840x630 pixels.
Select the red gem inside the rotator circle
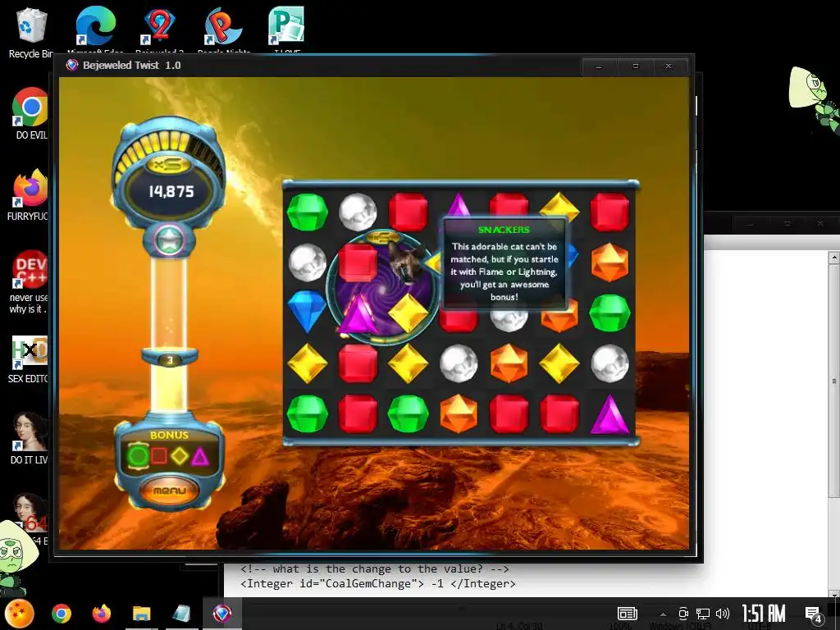pyautogui.click(x=358, y=262)
